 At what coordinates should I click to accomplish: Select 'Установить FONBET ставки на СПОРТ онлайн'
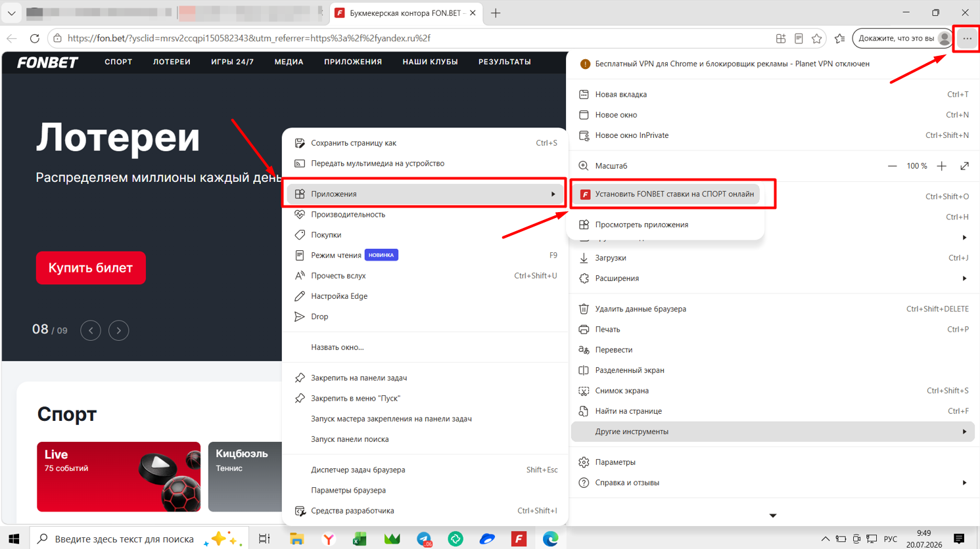pyautogui.click(x=666, y=194)
